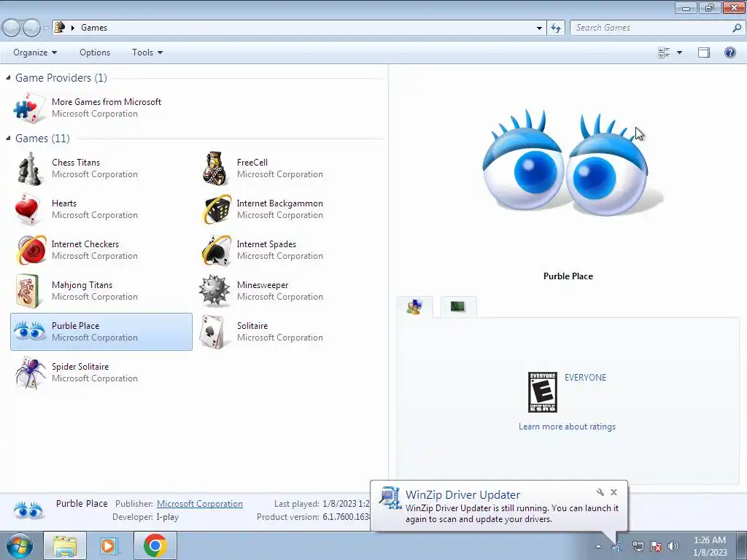
Task: Open the view options dropdown arrow
Action: pos(679,52)
